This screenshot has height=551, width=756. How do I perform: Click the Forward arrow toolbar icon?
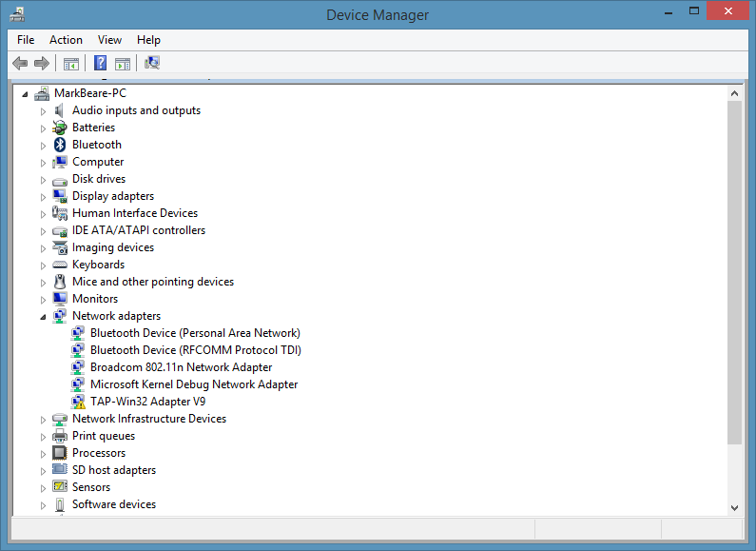click(42, 63)
